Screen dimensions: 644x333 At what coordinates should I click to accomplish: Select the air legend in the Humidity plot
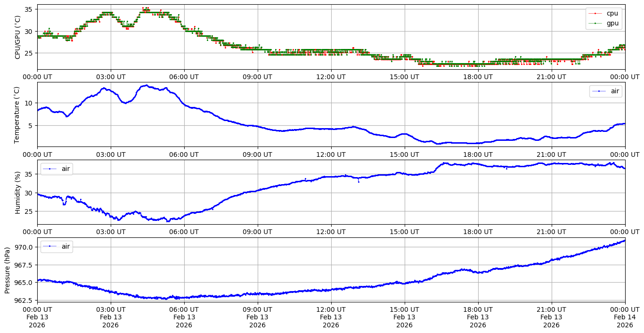(57, 169)
